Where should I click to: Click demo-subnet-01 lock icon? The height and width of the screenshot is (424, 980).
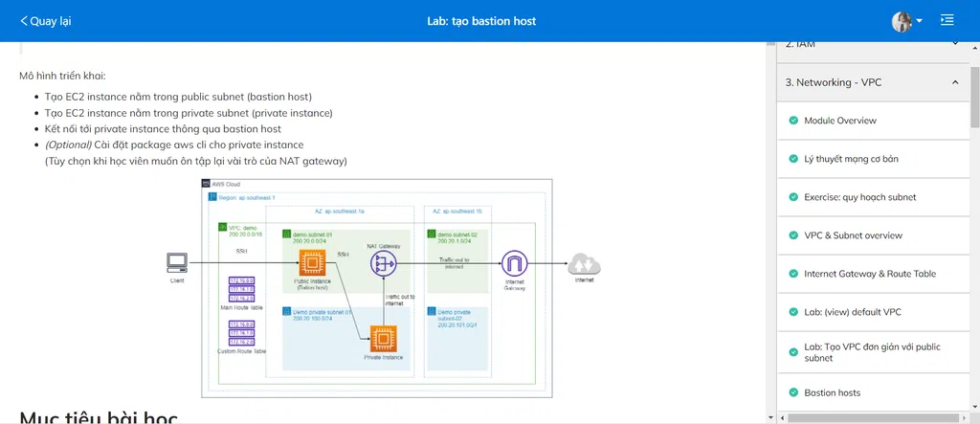(x=287, y=234)
